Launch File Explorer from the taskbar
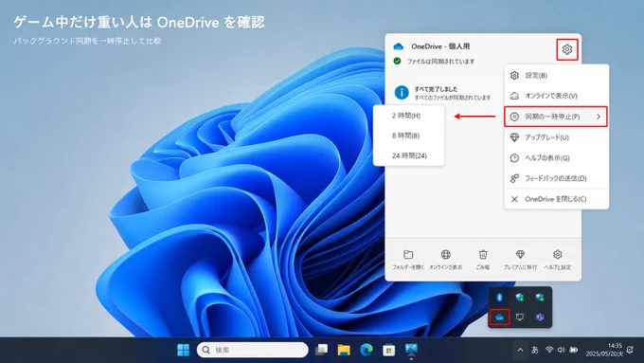The image size is (644, 363). pyautogui.click(x=344, y=350)
